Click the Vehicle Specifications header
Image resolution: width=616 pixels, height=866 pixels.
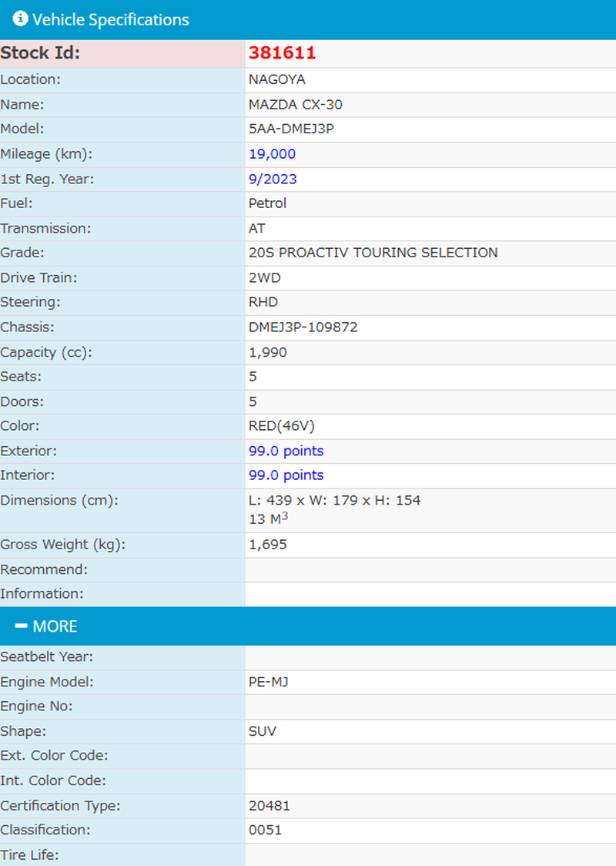pyautogui.click(x=308, y=20)
